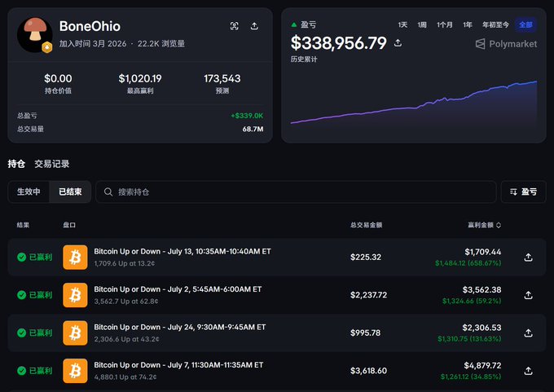
Task: Select the 1天 time range
Action: click(x=402, y=24)
